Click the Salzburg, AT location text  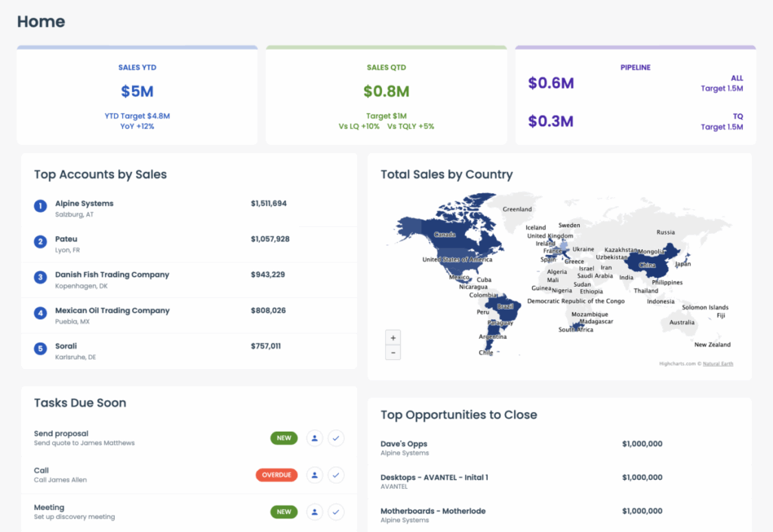(x=74, y=214)
